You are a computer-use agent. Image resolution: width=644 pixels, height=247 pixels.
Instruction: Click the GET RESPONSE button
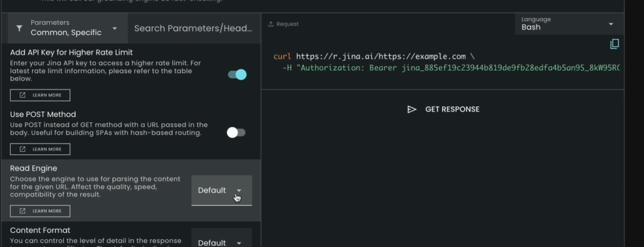pyautogui.click(x=443, y=109)
